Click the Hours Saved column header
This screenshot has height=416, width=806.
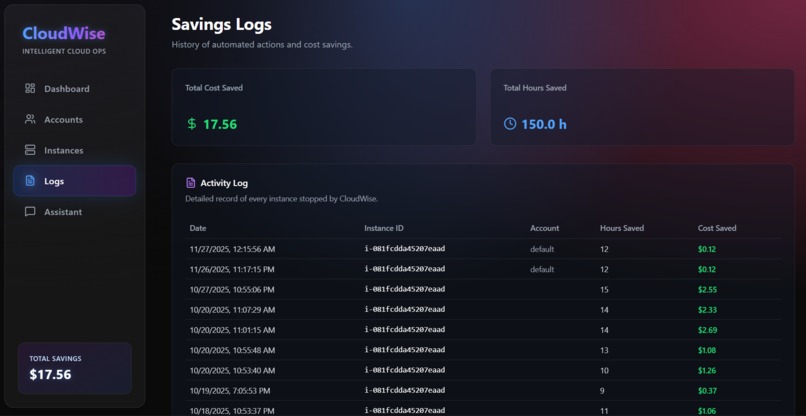(x=622, y=228)
